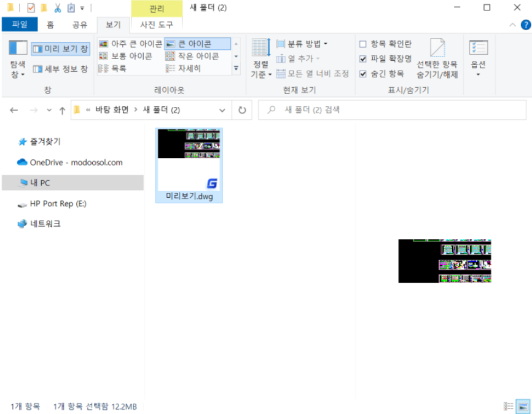Image resolution: width=532 pixels, height=414 pixels.
Task: Click the quick access properties checkmark icon
Action: click(31, 7)
